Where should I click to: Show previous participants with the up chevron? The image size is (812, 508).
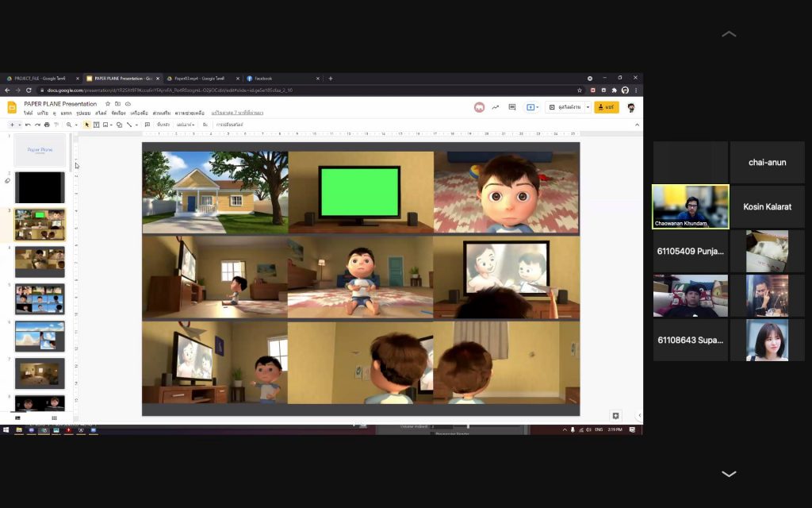pyautogui.click(x=729, y=34)
